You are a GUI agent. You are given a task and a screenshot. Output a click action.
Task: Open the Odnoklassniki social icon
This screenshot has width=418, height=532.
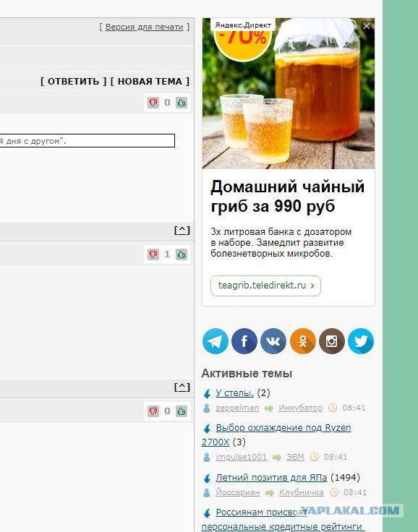point(302,341)
